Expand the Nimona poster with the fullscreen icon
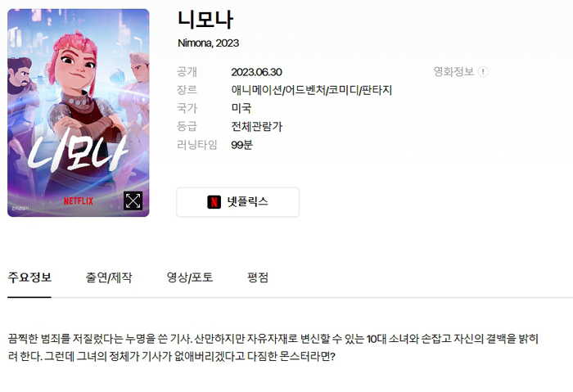The width and height of the screenshot is (573, 392). point(133,201)
